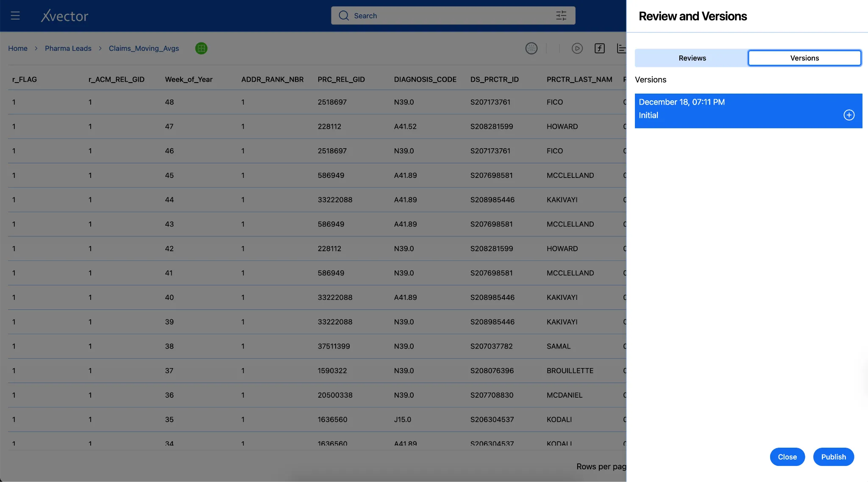
Task: Switch to the Reviews tab
Action: (x=692, y=58)
